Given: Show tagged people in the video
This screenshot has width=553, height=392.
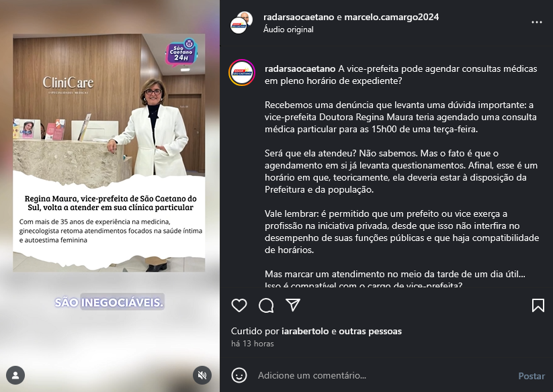Looking at the screenshot, I should coord(15,375).
